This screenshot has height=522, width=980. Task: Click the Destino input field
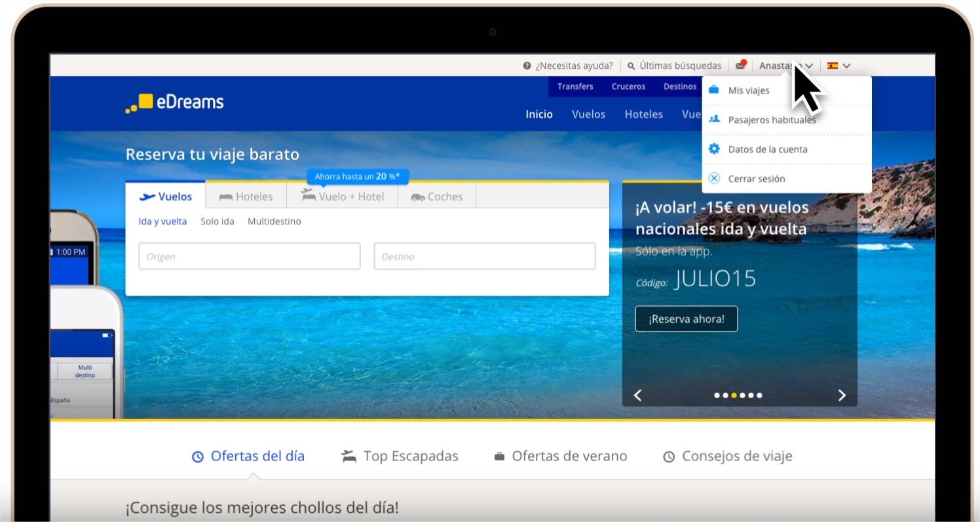[x=485, y=256]
